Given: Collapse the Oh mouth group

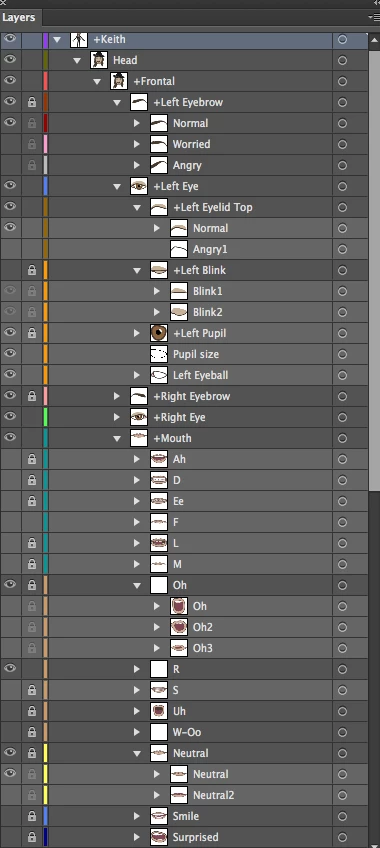Looking at the screenshot, I should (x=137, y=585).
